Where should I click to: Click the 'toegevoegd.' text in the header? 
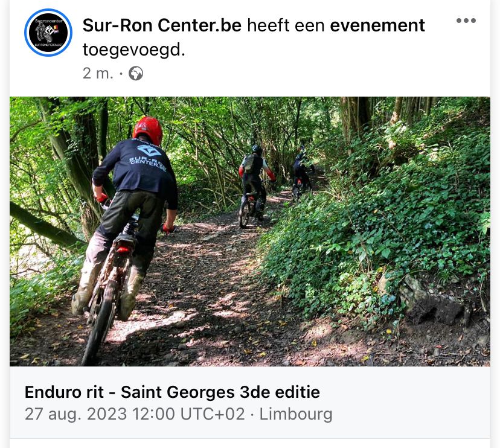click(x=134, y=50)
